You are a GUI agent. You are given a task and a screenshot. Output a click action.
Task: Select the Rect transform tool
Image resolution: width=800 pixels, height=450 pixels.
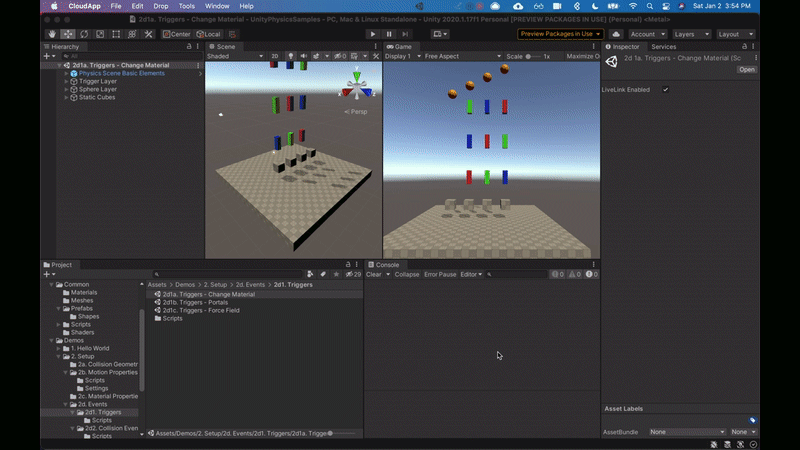116,34
